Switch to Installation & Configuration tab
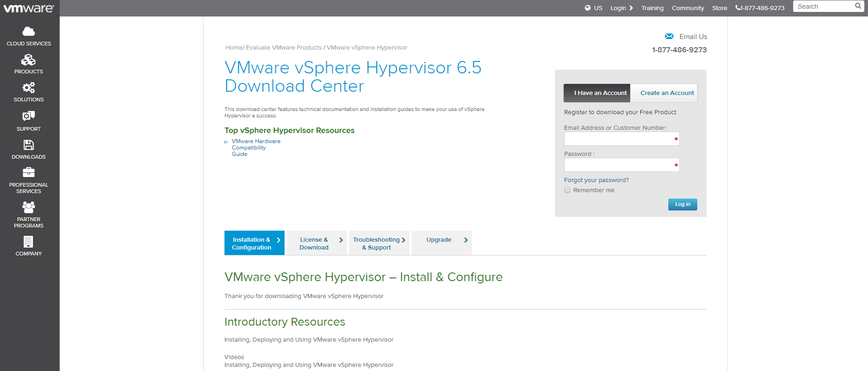The height and width of the screenshot is (371, 868). pyautogui.click(x=254, y=243)
